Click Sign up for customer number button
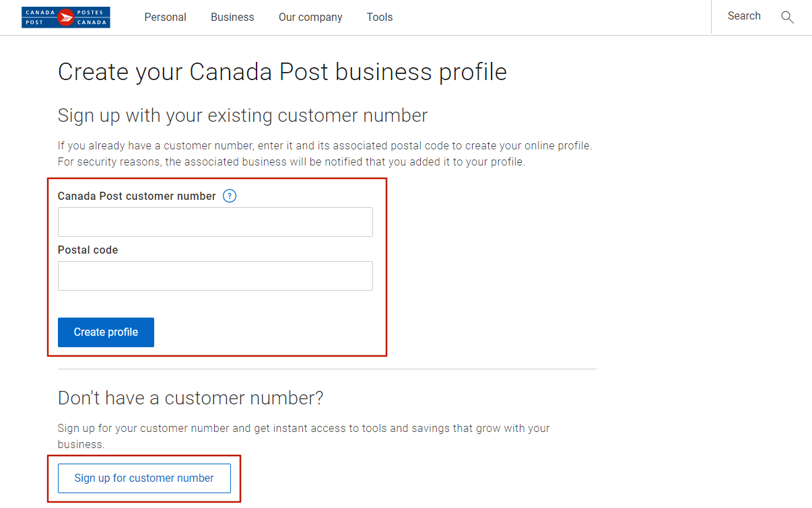This screenshot has height=508, width=812. click(x=144, y=478)
